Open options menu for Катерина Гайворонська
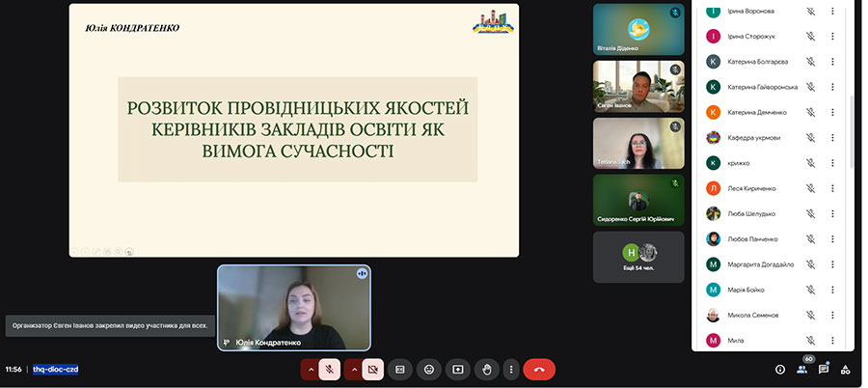 tap(832, 87)
